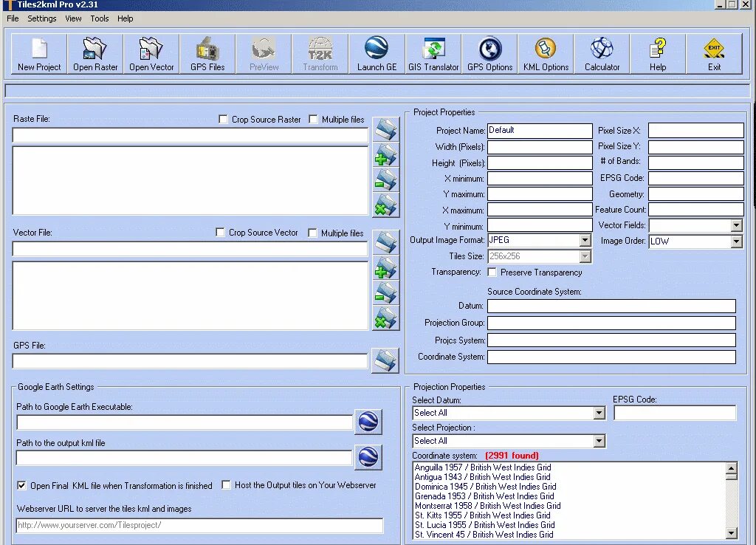756x545 pixels.
Task: Open KML Options from the toolbar
Action: pyautogui.click(x=546, y=53)
